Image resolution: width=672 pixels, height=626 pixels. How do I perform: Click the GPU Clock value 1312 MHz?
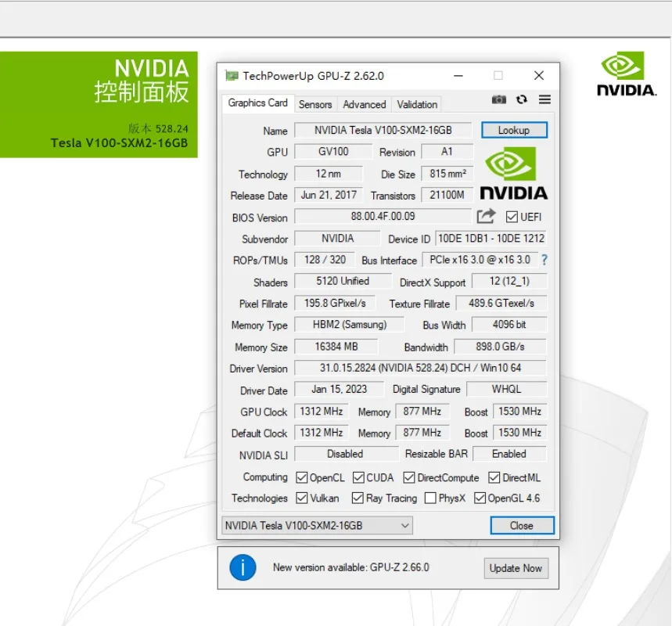322,412
